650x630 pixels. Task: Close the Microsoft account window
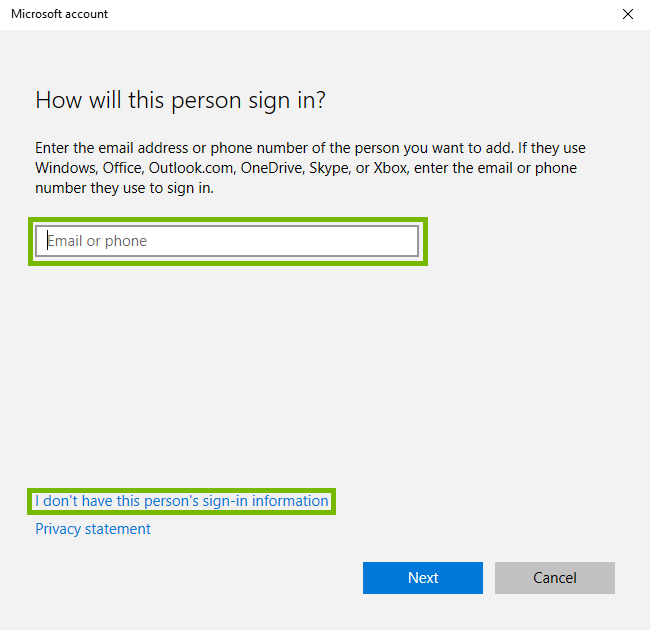628,14
